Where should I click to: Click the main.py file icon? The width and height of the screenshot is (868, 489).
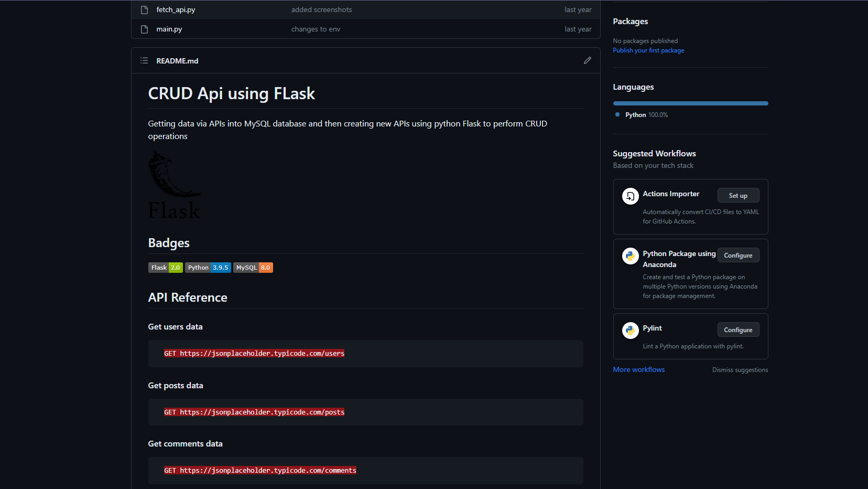[x=144, y=29]
